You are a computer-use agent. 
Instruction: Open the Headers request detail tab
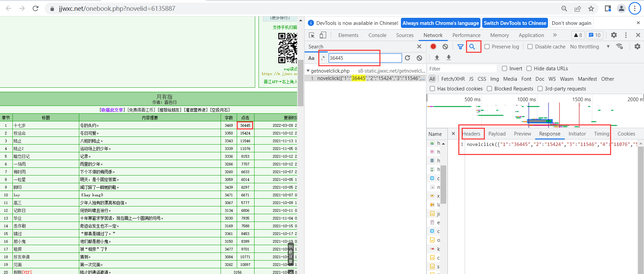[x=471, y=134]
